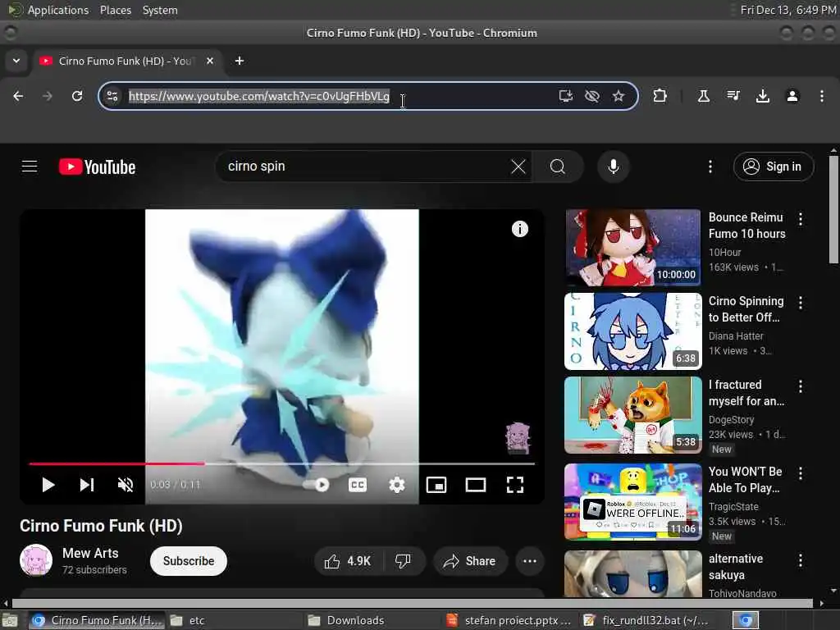Open the Mew Arts channel name link

pyautogui.click(x=90, y=554)
